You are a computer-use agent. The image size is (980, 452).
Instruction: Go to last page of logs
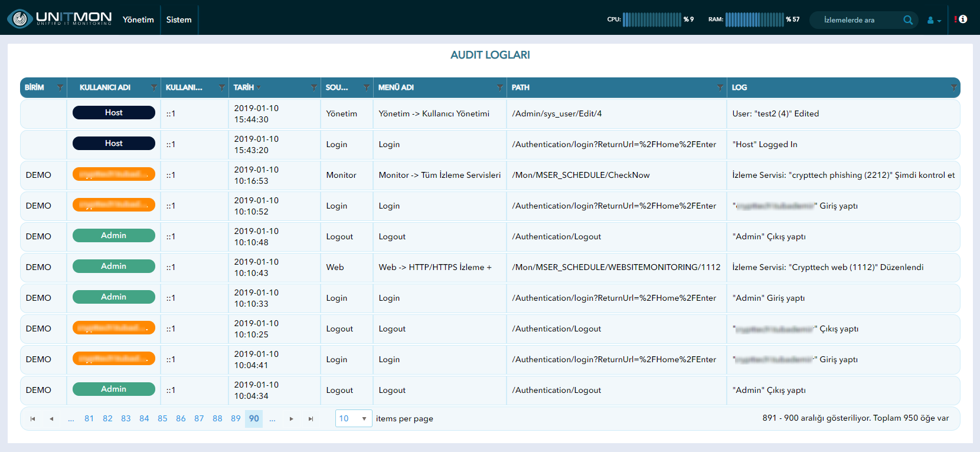tap(311, 419)
